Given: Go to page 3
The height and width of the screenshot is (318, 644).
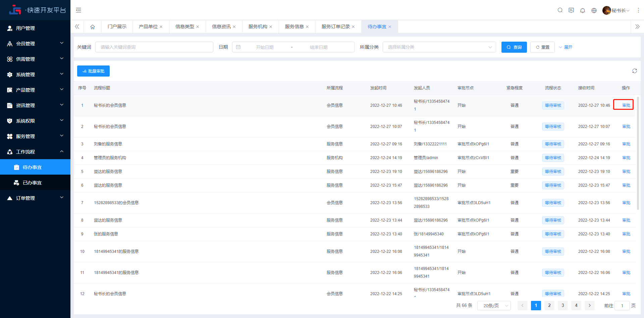Looking at the screenshot, I should click(x=563, y=306).
